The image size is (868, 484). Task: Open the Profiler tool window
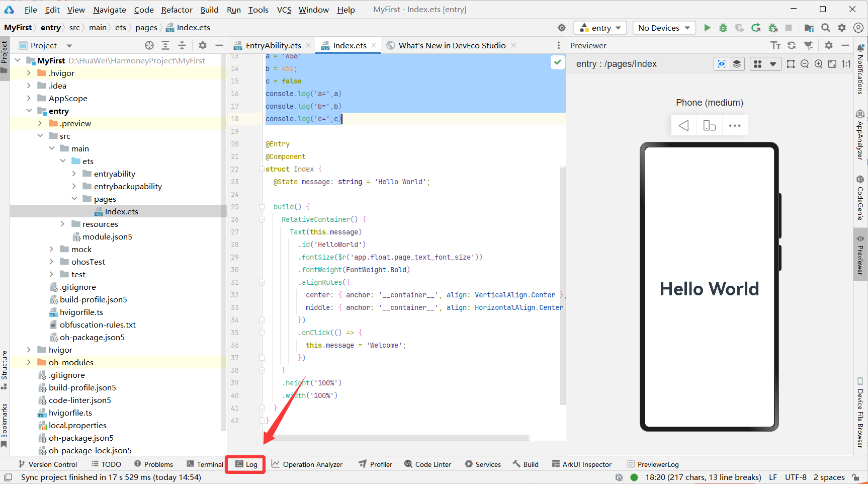375,464
